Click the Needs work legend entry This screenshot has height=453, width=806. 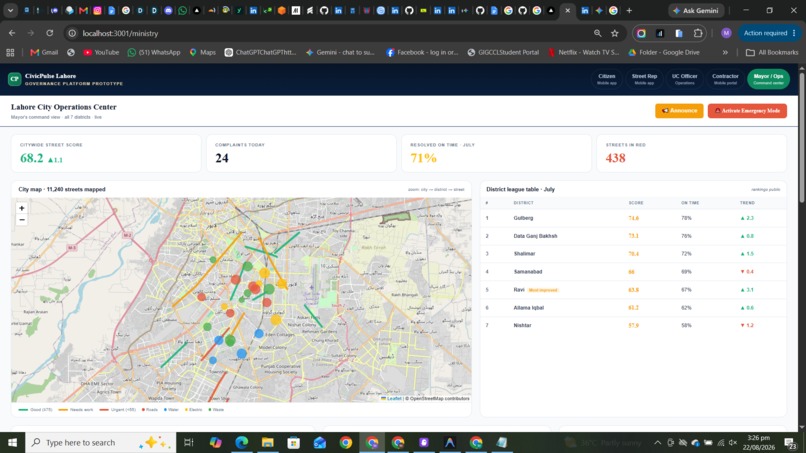pyautogui.click(x=76, y=410)
